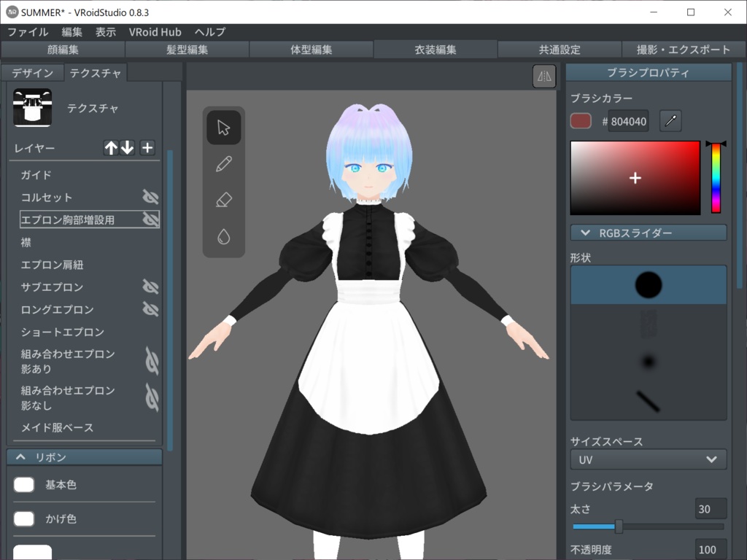This screenshot has height=560, width=747.
Task: Choose the Selection arrow tool
Action: (x=223, y=128)
